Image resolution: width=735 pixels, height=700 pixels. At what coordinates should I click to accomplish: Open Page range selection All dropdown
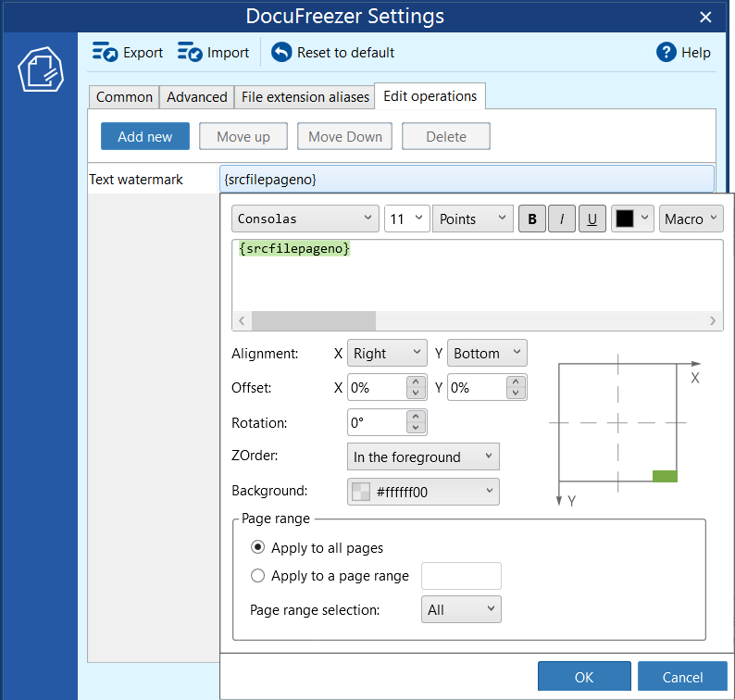(x=461, y=609)
